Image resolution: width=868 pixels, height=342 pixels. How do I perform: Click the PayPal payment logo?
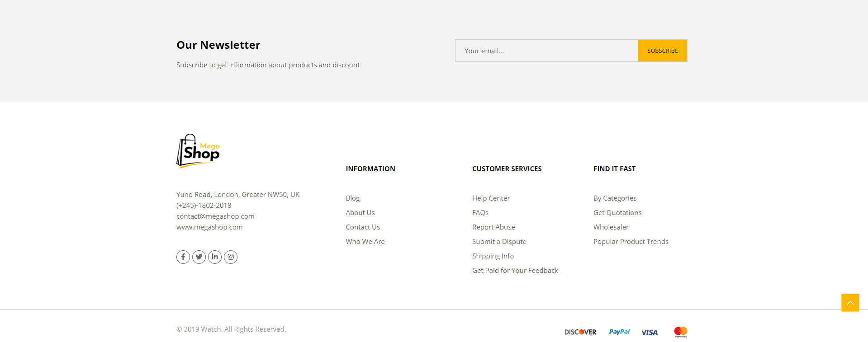(x=619, y=332)
